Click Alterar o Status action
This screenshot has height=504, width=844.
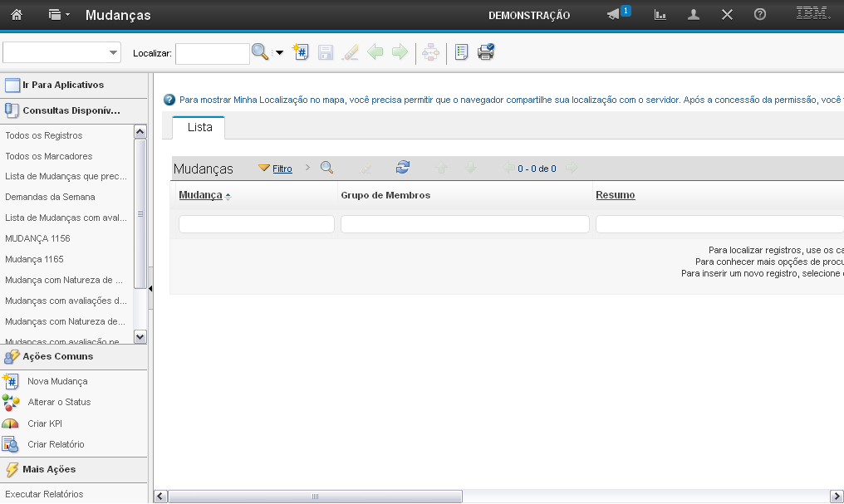coord(59,402)
